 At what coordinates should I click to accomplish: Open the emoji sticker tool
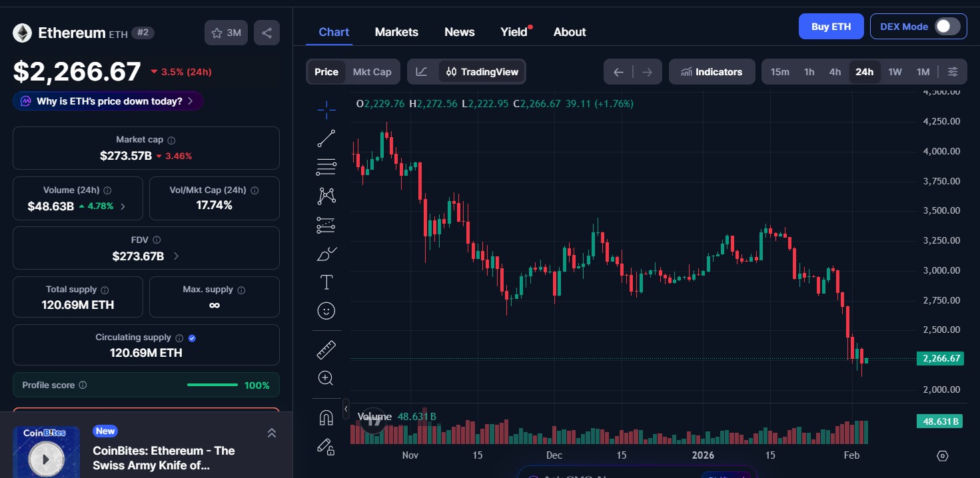tap(326, 310)
